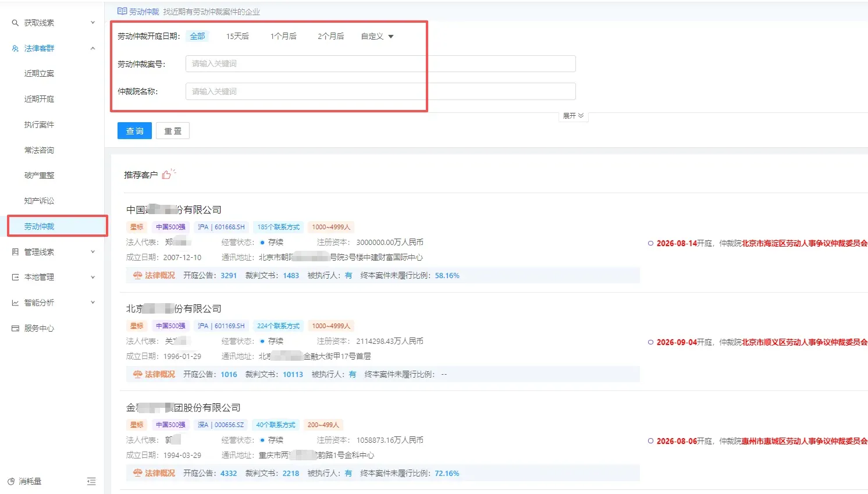Screen dimensions: 868x494
Task: Click the circle marker before 2026-08-14开庭
Action: click(650, 243)
